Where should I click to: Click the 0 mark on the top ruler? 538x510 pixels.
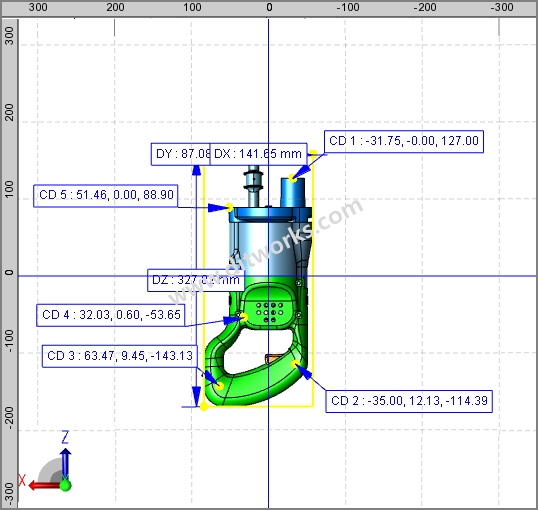[269, 7]
